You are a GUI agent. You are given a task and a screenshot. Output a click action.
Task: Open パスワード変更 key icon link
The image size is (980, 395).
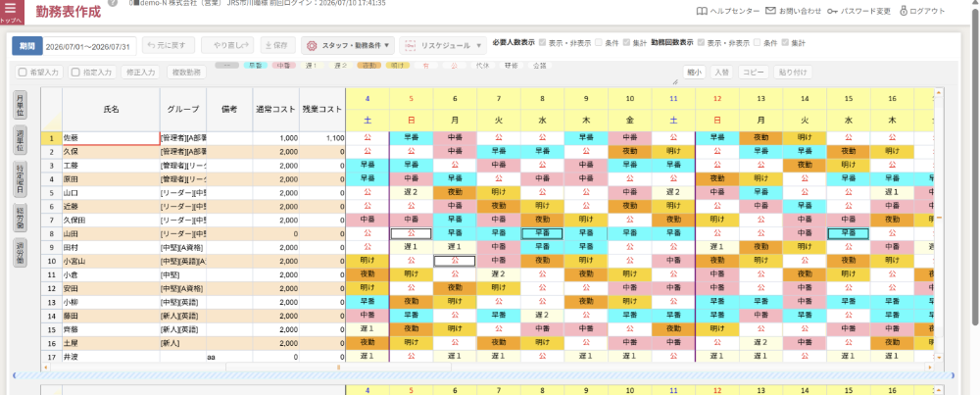[x=832, y=11]
